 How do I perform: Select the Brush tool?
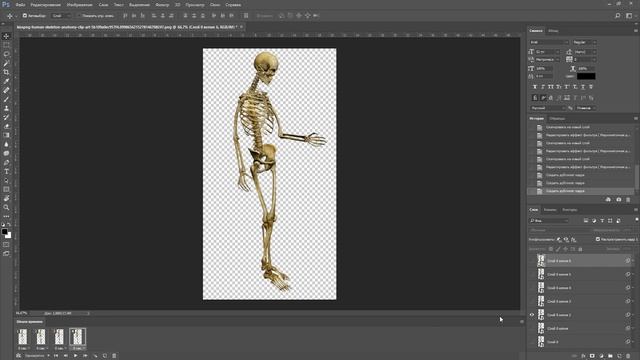6,99
